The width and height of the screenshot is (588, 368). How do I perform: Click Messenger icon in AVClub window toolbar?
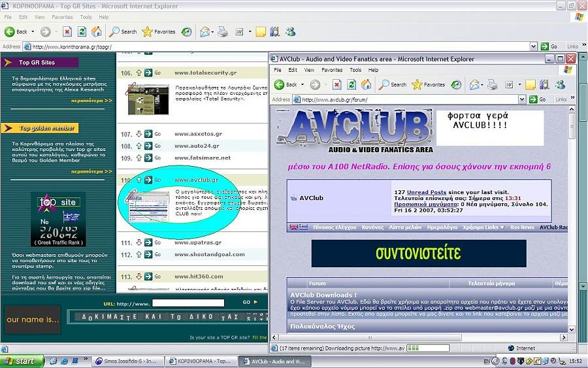pyautogui.click(x=561, y=85)
